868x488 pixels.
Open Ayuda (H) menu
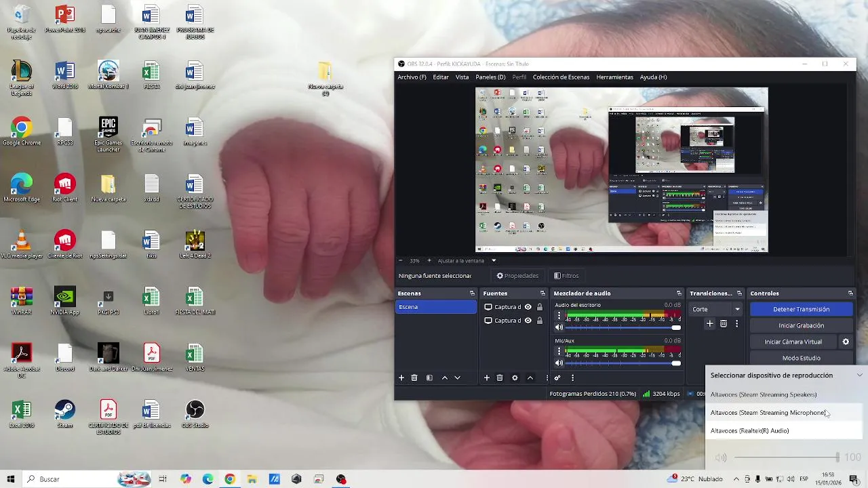654,77
